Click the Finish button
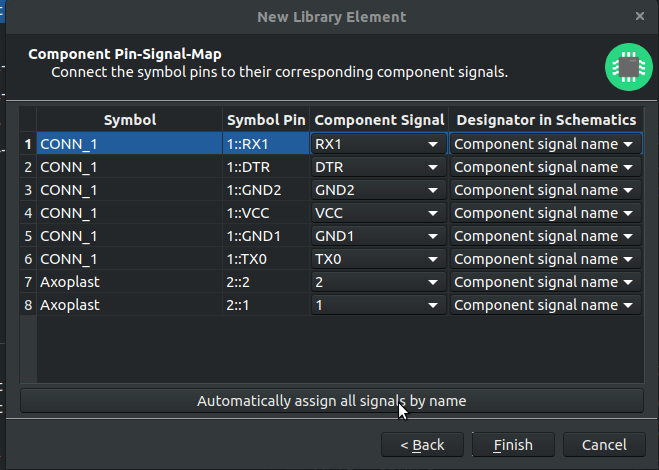The height and width of the screenshot is (470, 659). coord(513,445)
